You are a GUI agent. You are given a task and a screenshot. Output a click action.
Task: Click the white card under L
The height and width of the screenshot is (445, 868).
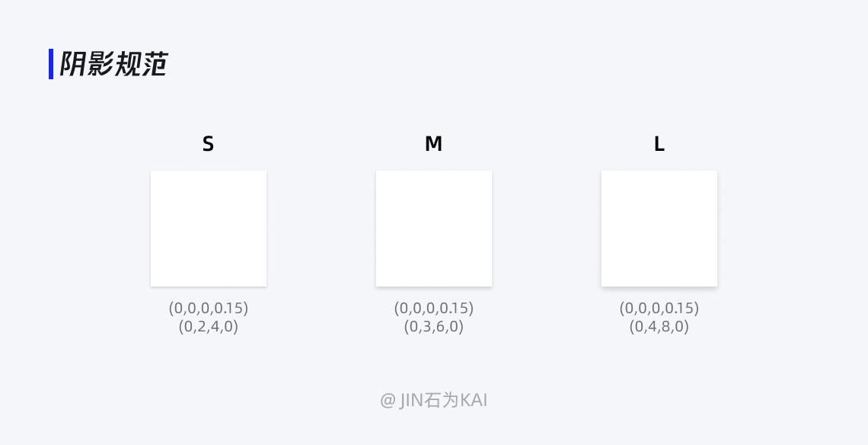pos(659,229)
